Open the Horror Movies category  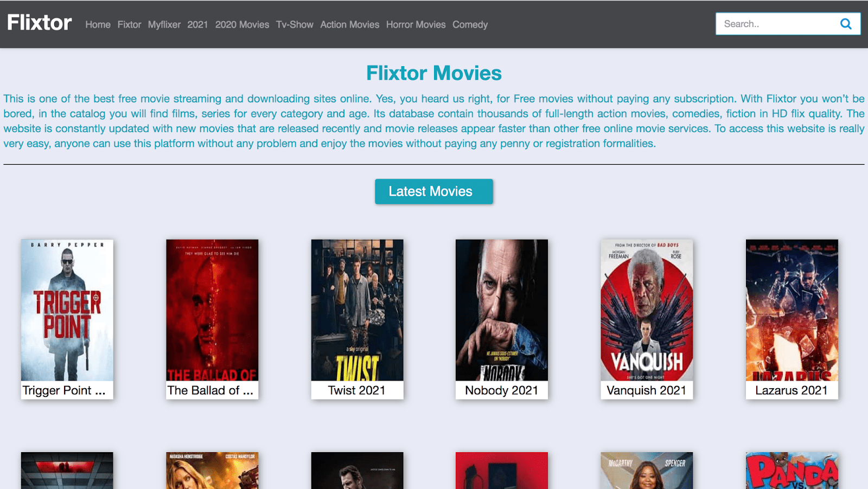coord(416,24)
